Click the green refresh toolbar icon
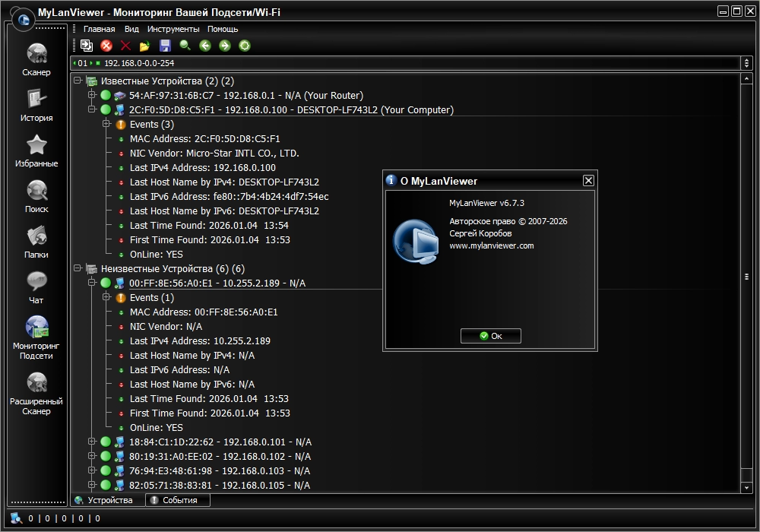760x532 pixels. coord(245,46)
